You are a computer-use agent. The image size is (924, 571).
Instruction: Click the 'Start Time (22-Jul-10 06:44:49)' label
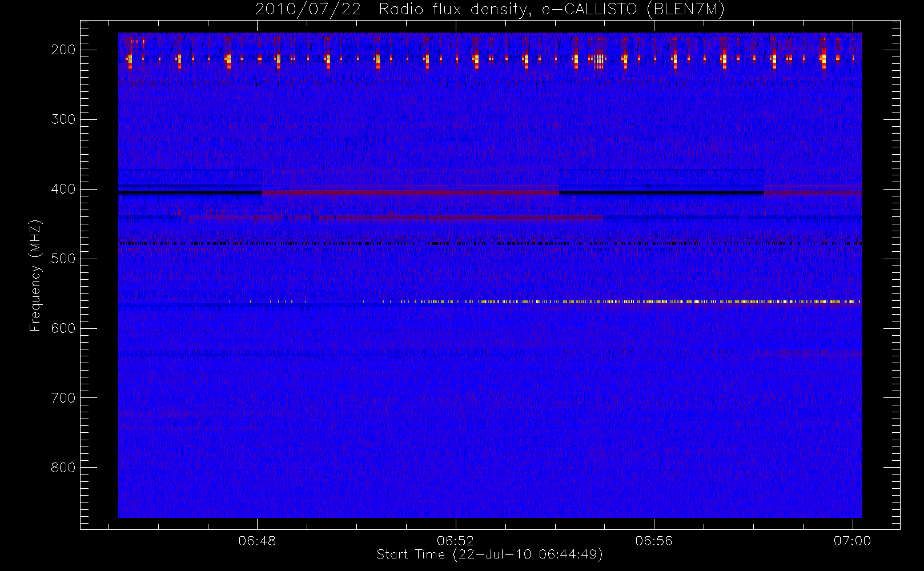[490, 554]
